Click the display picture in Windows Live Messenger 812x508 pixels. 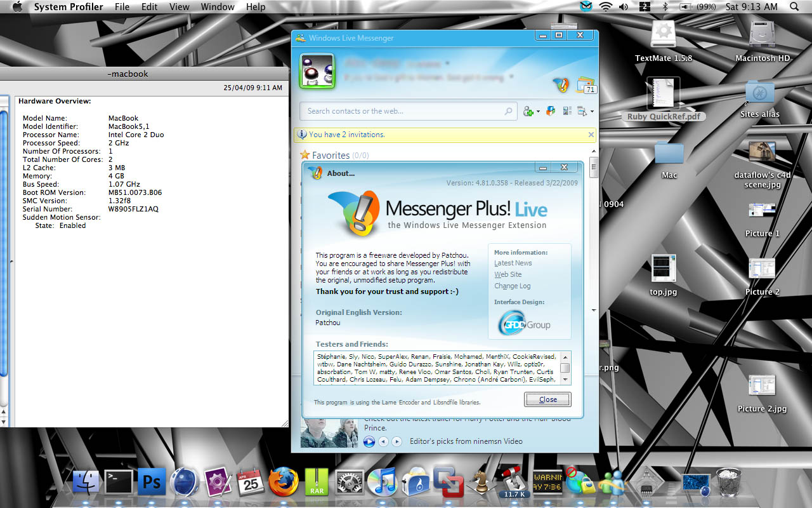pyautogui.click(x=317, y=71)
